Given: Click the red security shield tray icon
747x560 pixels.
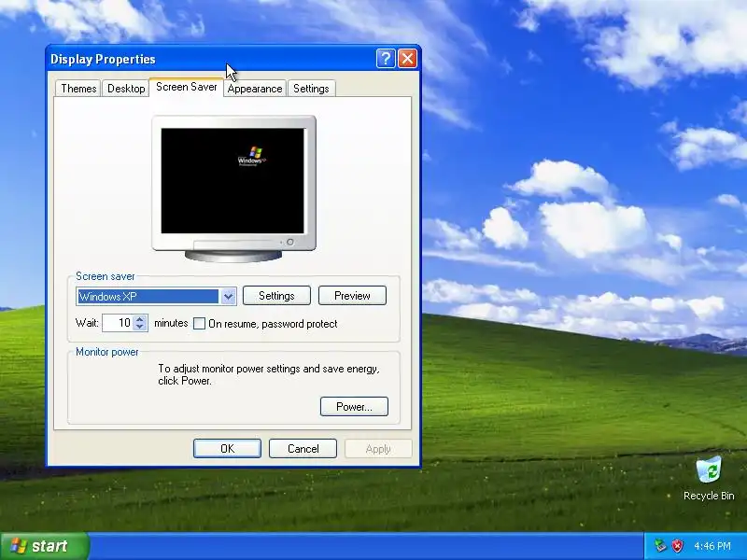Looking at the screenshot, I should (678, 546).
